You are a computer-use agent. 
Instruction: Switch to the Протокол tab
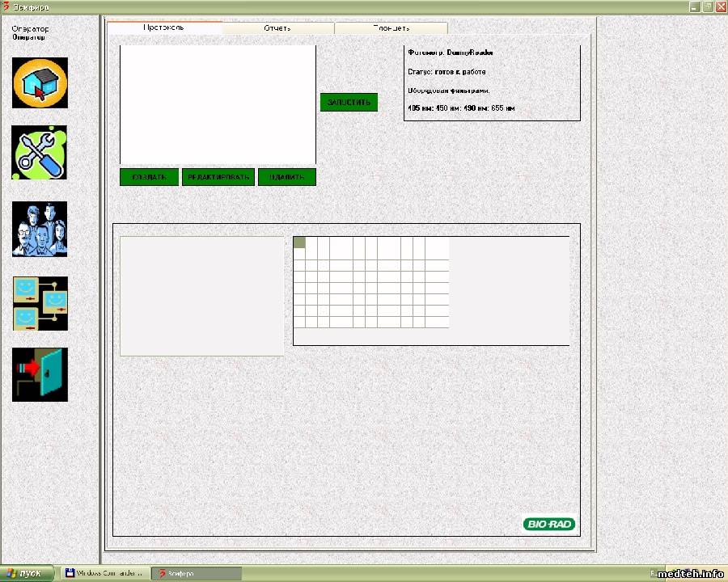pyautogui.click(x=164, y=27)
